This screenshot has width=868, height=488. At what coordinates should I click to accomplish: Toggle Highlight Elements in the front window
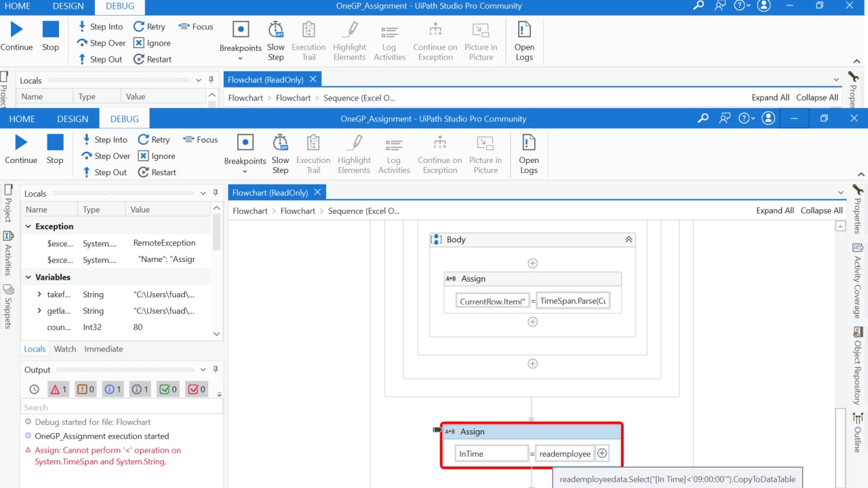point(354,154)
